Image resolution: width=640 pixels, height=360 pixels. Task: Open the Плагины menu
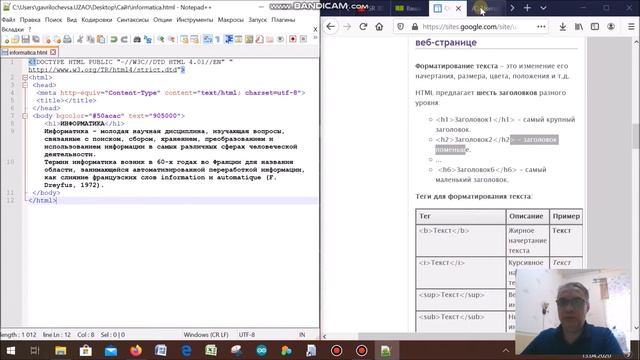pos(283,20)
